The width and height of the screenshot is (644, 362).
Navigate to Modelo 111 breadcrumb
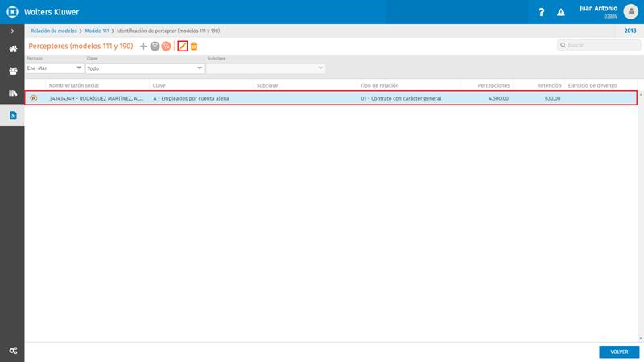pos(97,31)
